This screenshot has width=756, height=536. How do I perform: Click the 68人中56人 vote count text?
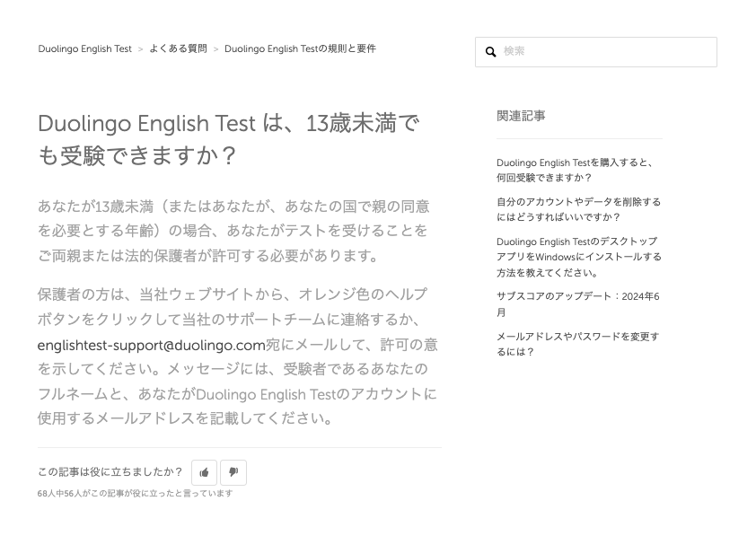[x=135, y=494]
